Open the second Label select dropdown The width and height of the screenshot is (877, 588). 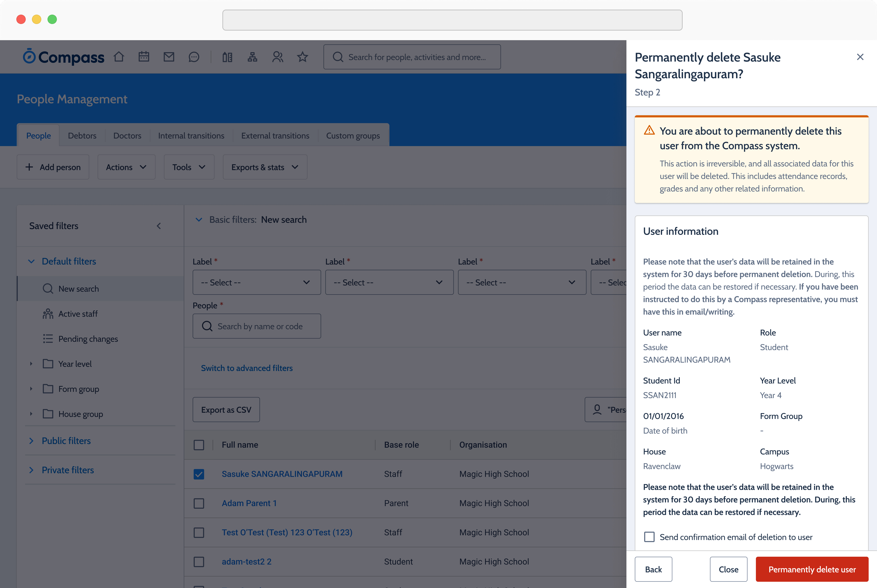click(389, 282)
